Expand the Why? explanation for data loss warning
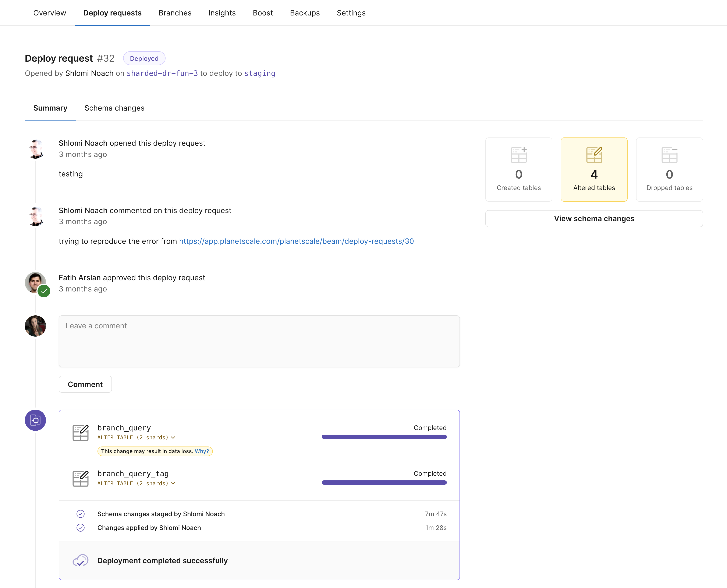This screenshot has height=588, width=727. (x=202, y=451)
